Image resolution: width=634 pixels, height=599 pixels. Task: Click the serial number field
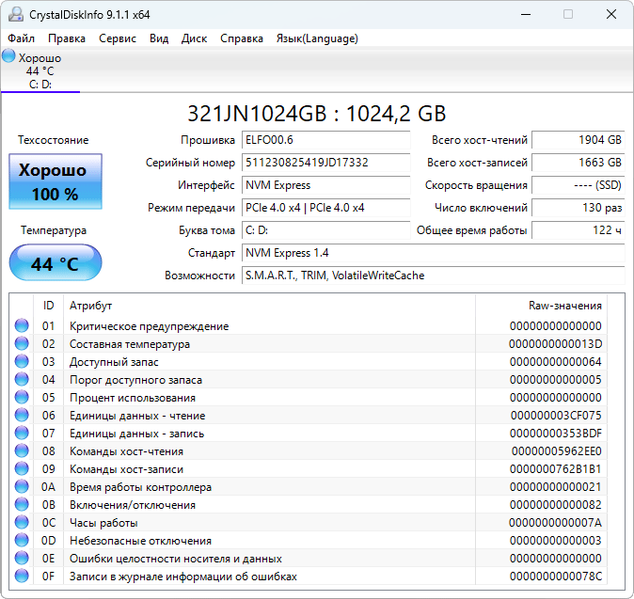click(x=325, y=162)
